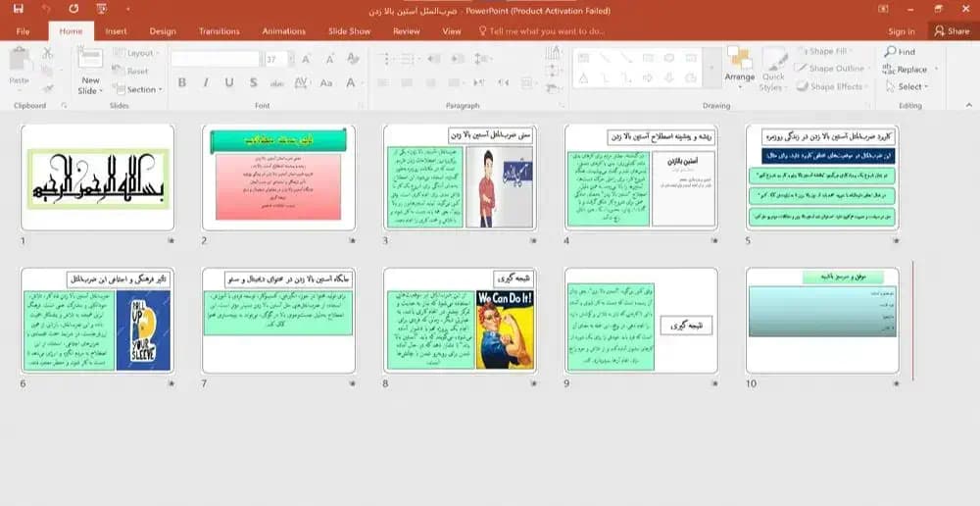Open the Select dropdown in Editing
Screen dimensions: 980x506
[907, 87]
